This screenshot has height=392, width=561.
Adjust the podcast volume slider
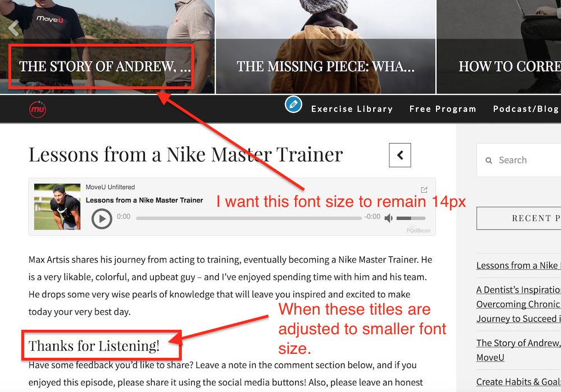411,218
